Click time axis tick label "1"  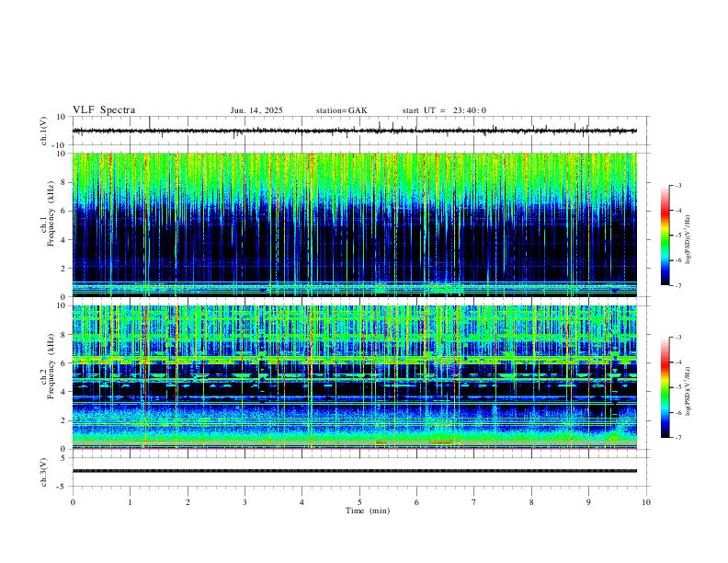[x=130, y=502]
